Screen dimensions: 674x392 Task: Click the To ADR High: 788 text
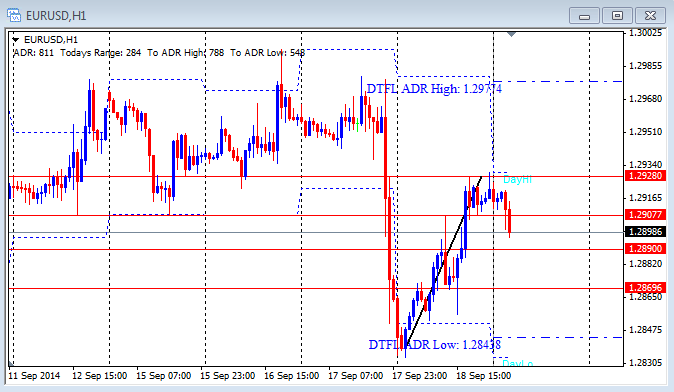tap(186, 53)
